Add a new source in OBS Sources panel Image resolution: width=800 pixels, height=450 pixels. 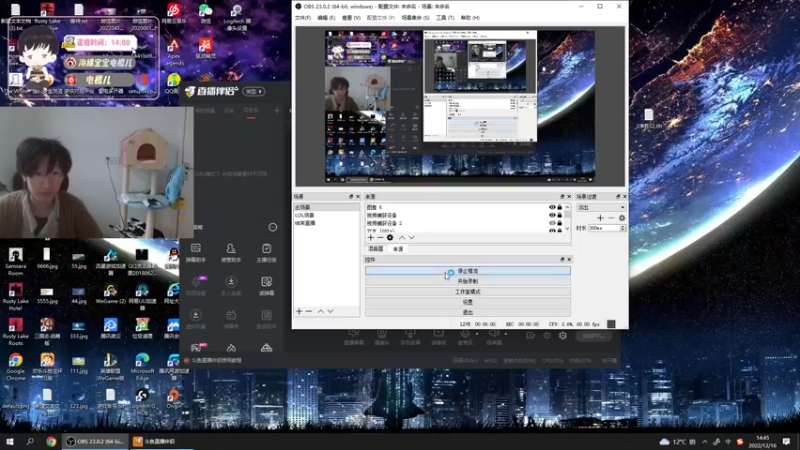[371, 238]
